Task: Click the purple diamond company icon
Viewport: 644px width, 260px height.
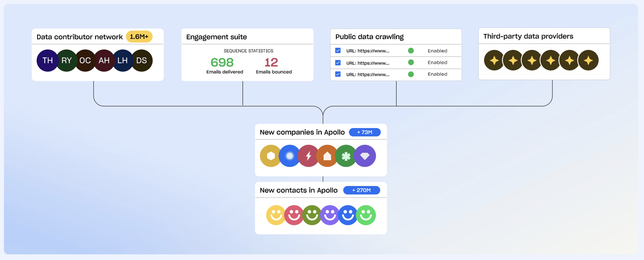Action: (x=365, y=156)
